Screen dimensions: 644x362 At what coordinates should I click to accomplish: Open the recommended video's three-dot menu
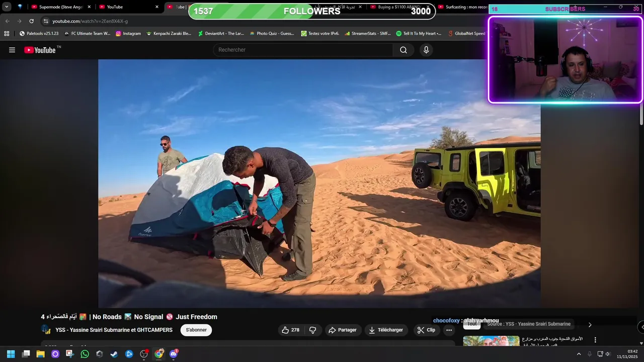[596, 340]
